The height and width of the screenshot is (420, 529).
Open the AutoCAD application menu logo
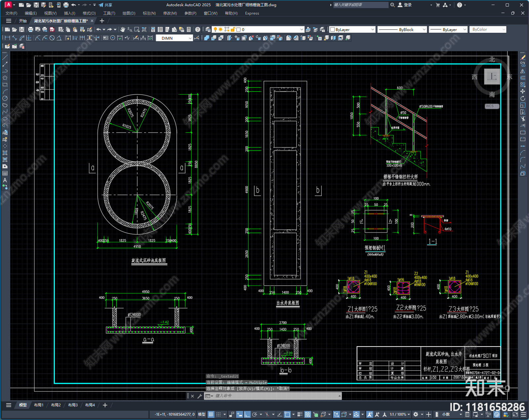tap(8, 5)
